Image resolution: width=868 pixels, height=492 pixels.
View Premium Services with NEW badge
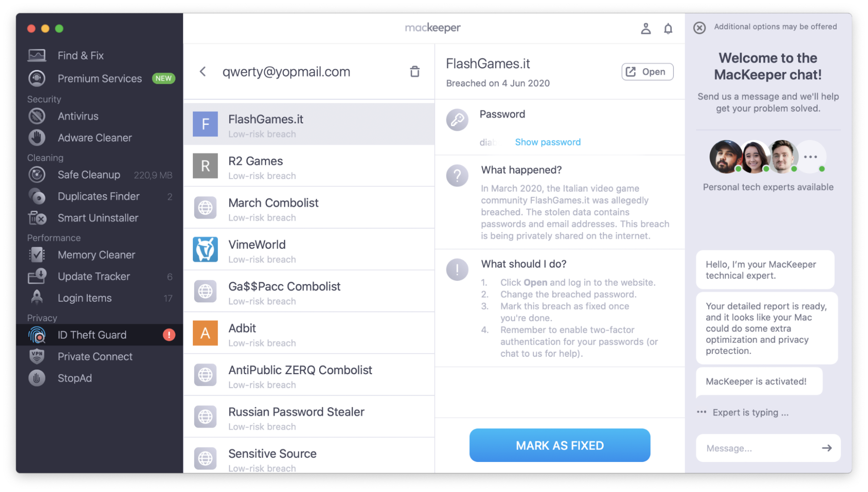pyautogui.click(x=99, y=79)
